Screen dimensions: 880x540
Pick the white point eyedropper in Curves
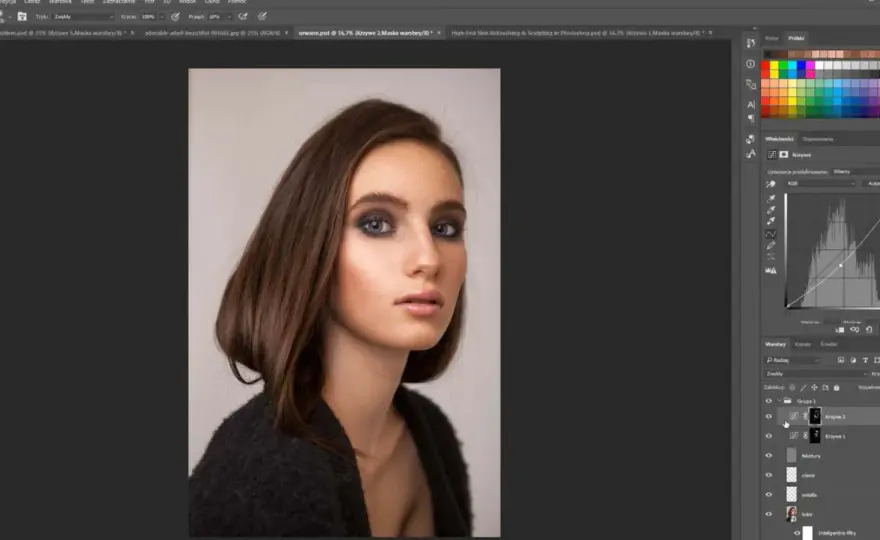pyautogui.click(x=771, y=221)
